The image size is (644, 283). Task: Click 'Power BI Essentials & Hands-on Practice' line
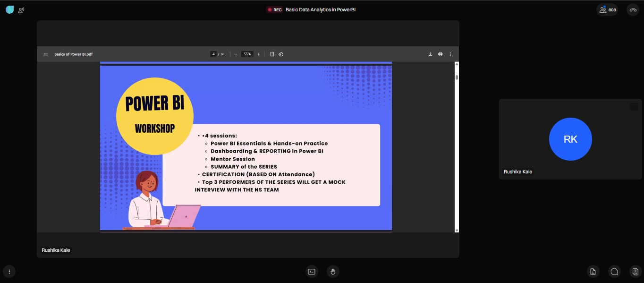269,143
